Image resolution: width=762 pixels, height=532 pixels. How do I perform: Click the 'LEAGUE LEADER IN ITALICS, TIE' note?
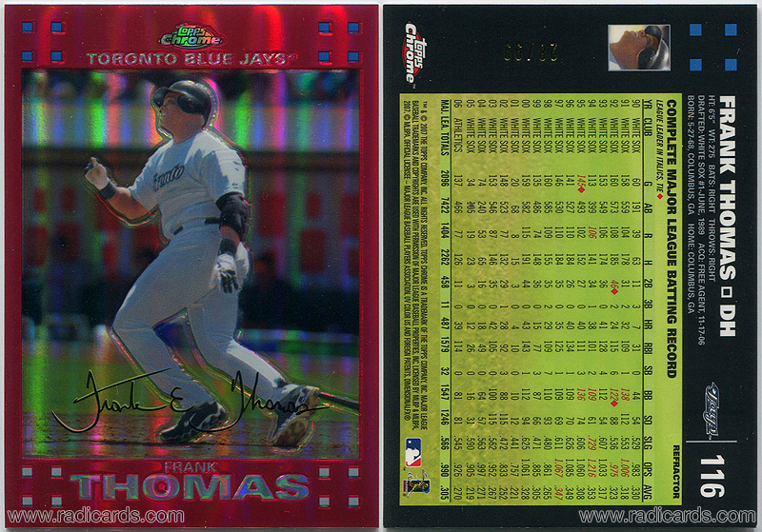pos(660,151)
